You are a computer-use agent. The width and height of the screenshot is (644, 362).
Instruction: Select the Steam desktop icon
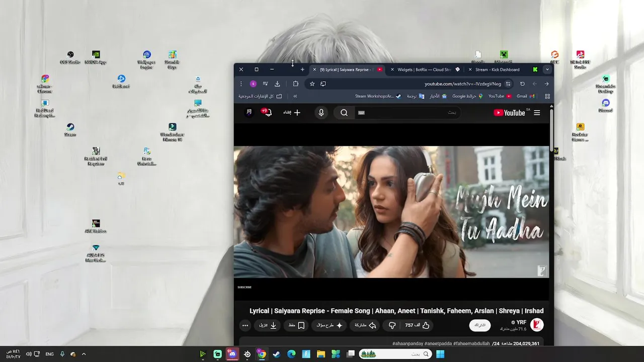(70, 130)
